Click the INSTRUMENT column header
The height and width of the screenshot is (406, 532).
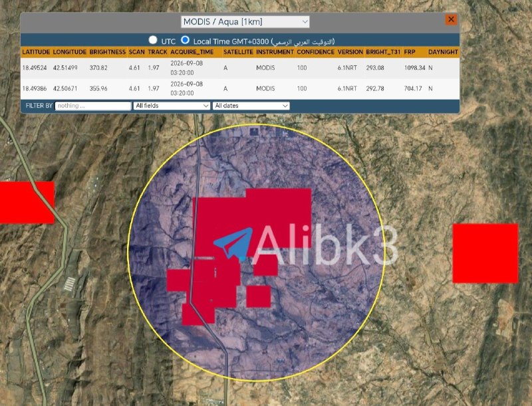(x=275, y=52)
